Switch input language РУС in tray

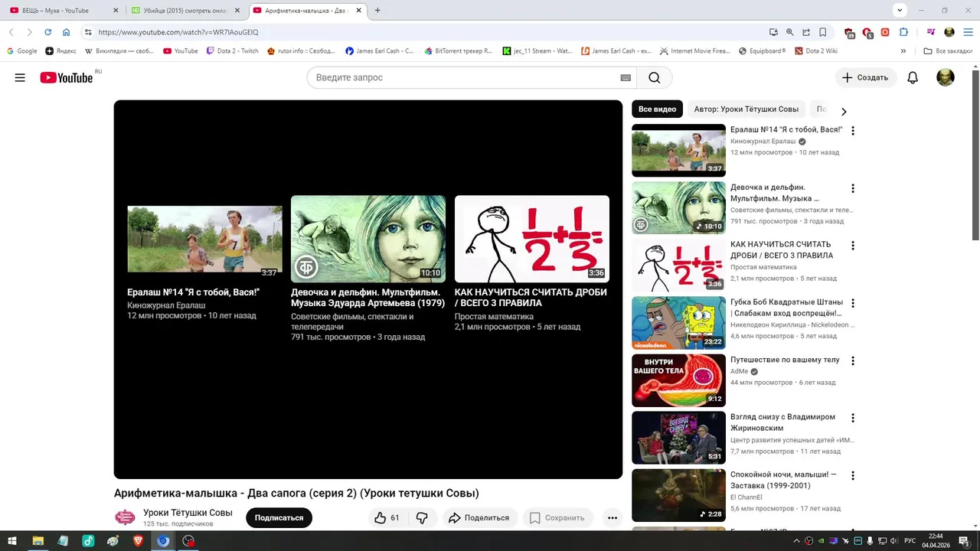(910, 541)
